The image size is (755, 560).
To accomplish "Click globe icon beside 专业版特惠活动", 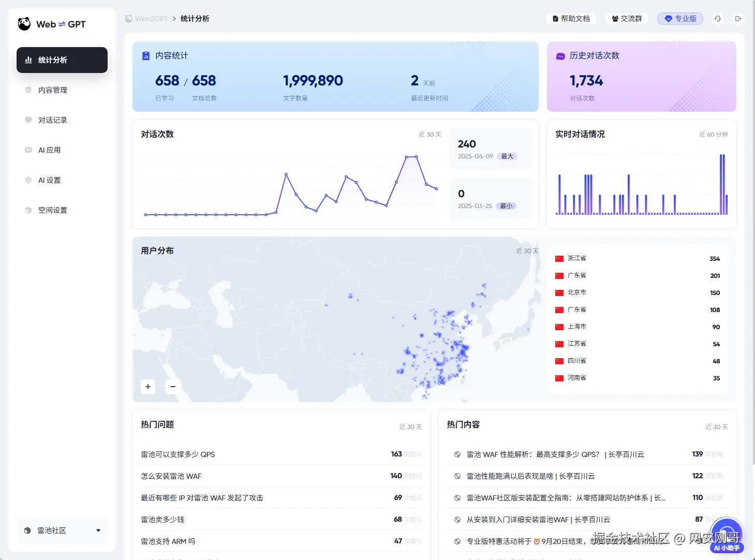I will (457, 541).
